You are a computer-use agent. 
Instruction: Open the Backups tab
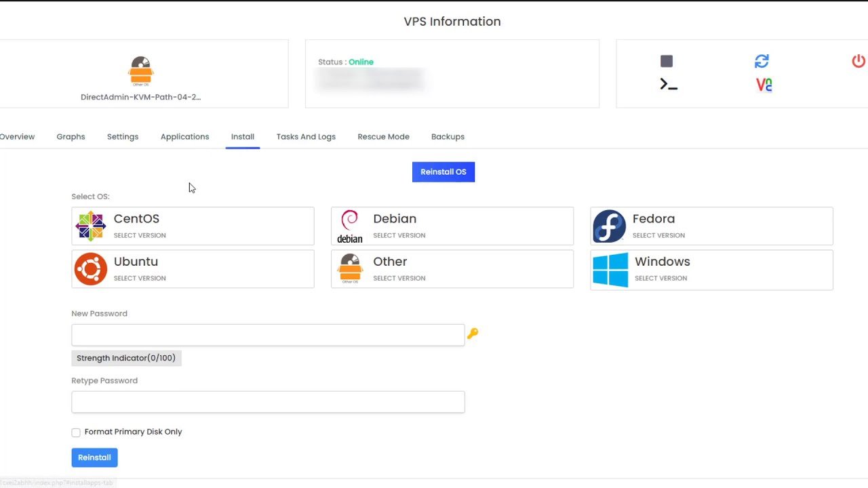pos(448,136)
